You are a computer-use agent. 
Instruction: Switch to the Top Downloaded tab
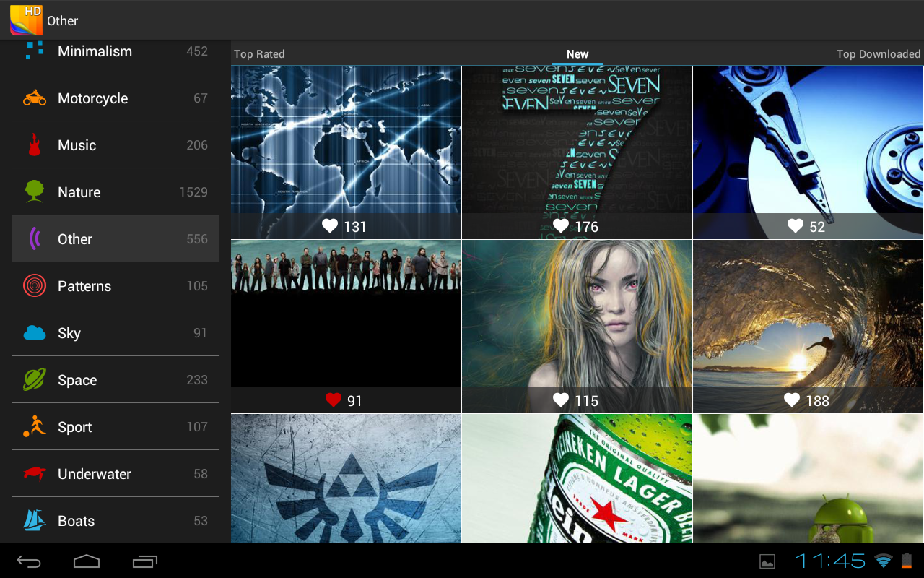click(879, 54)
